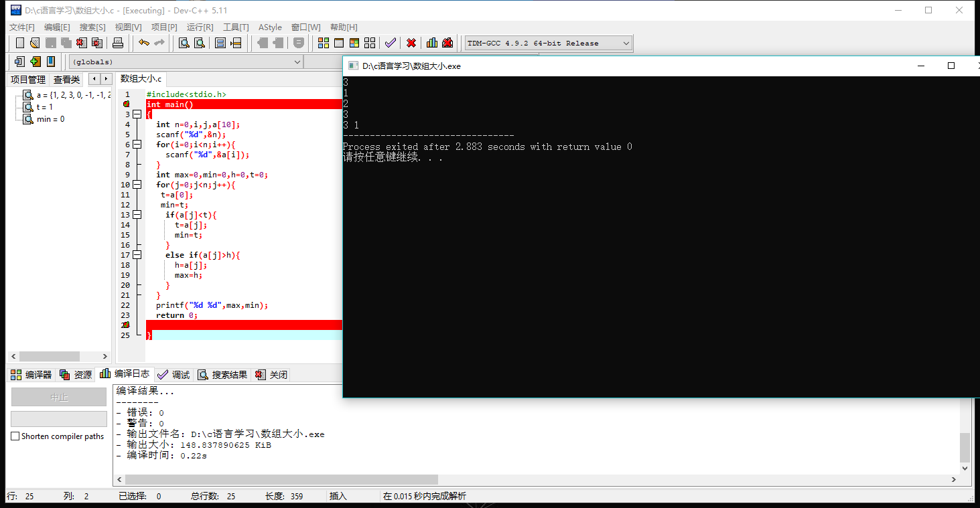Click the Open file toolbar icon
The height and width of the screenshot is (508, 980).
click(35, 43)
